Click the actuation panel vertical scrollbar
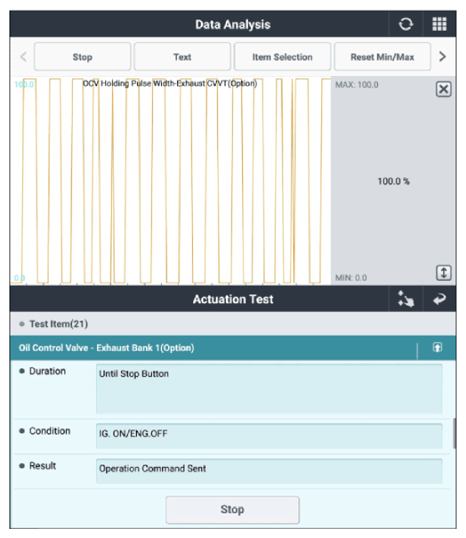Screen dimensions: 466x538 (454, 433)
